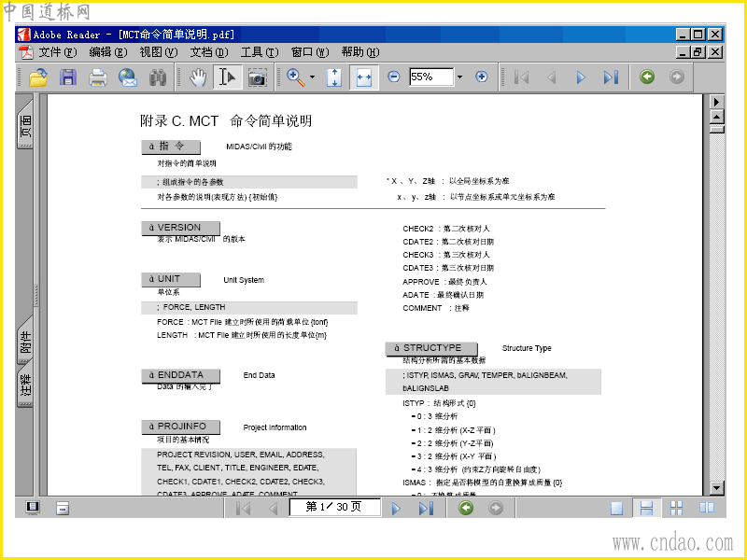Screen dimensions: 747x560
Task: Print the document with the printer icon
Action: [98, 77]
